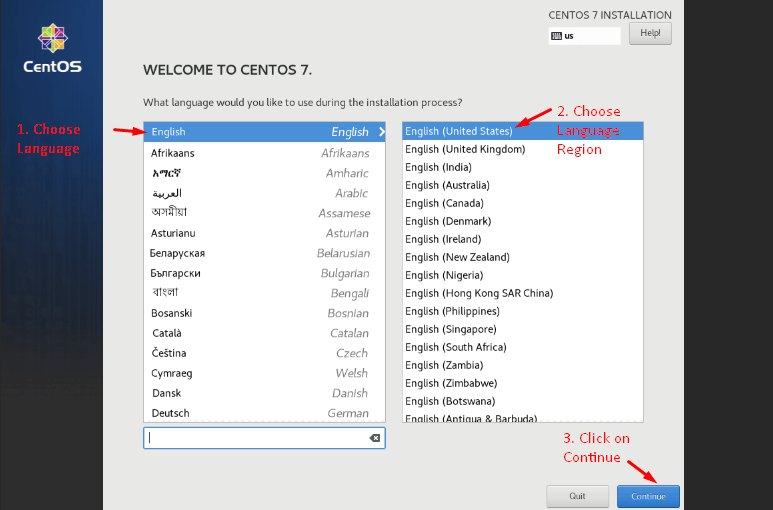Select Asturianu in the language list

click(x=264, y=233)
